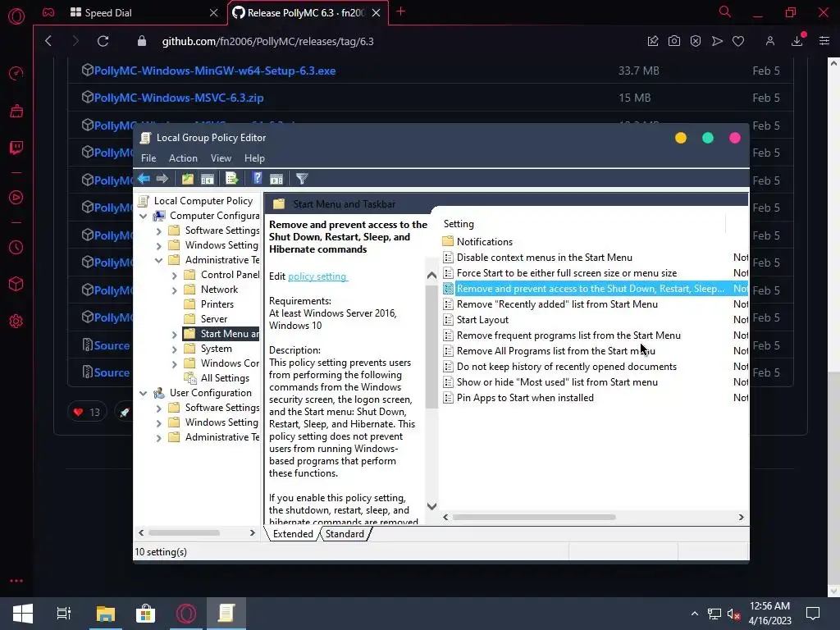
Task: Click the heart bookmark icon in address bar
Action: tap(738, 41)
